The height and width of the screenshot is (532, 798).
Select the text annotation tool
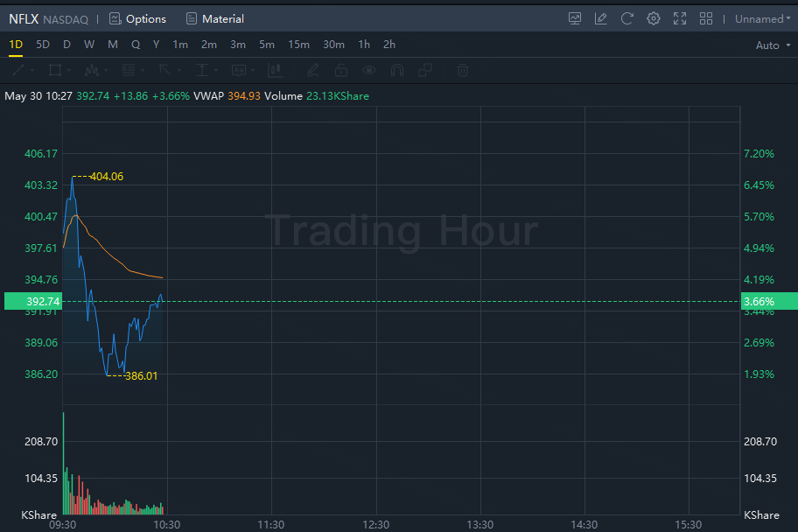(x=239, y=70)
